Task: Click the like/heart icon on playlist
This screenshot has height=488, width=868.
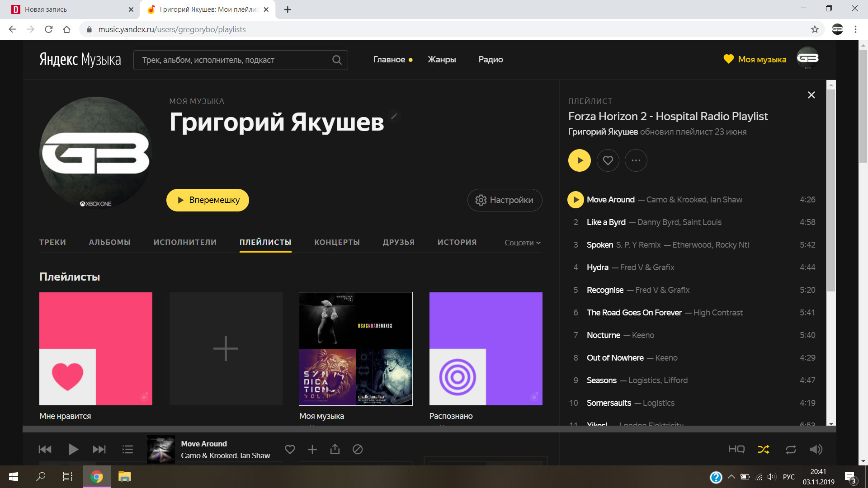Action: pos(608,160)
